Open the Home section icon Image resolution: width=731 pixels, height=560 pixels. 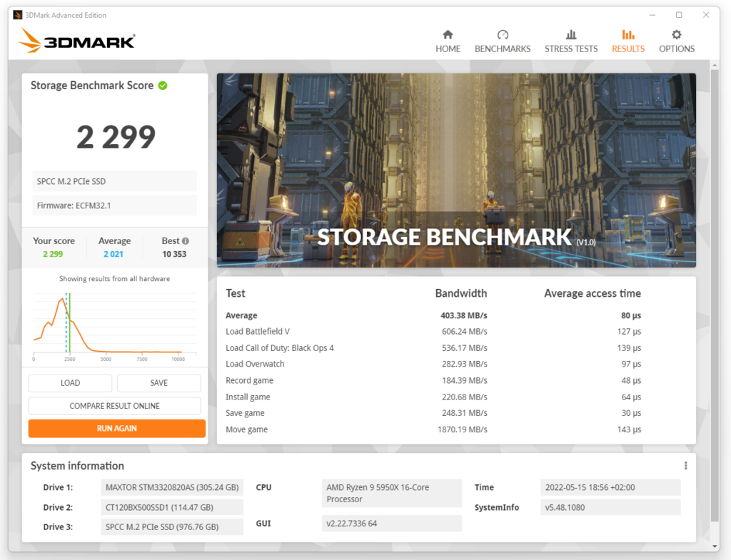coord(448,34)
